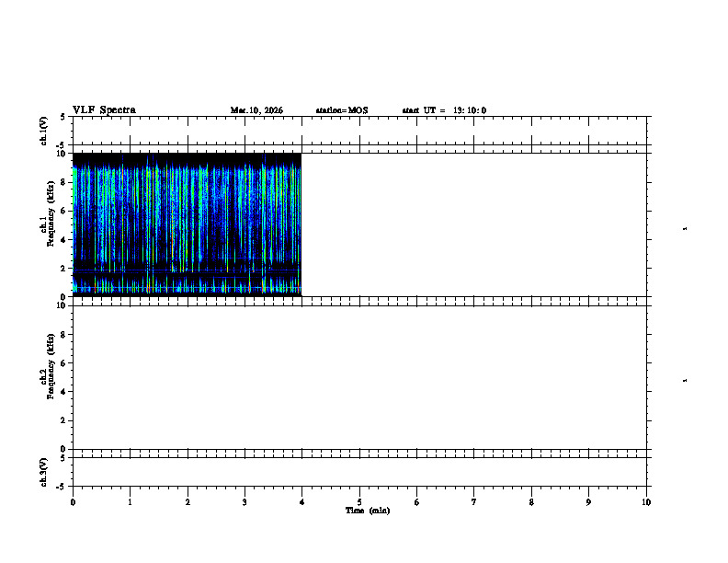
Task: Click the "-5" tick on the ch.1(V) axis
Action: click(x=62, y=145)
